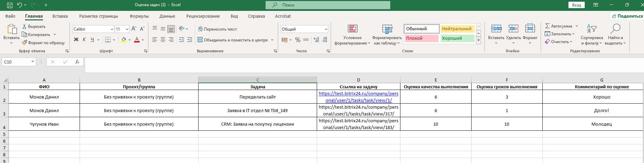Viewport: 644px width, 163px height.
Task: Click the Find and Select magnifier icon
Action: coord(615,29)
